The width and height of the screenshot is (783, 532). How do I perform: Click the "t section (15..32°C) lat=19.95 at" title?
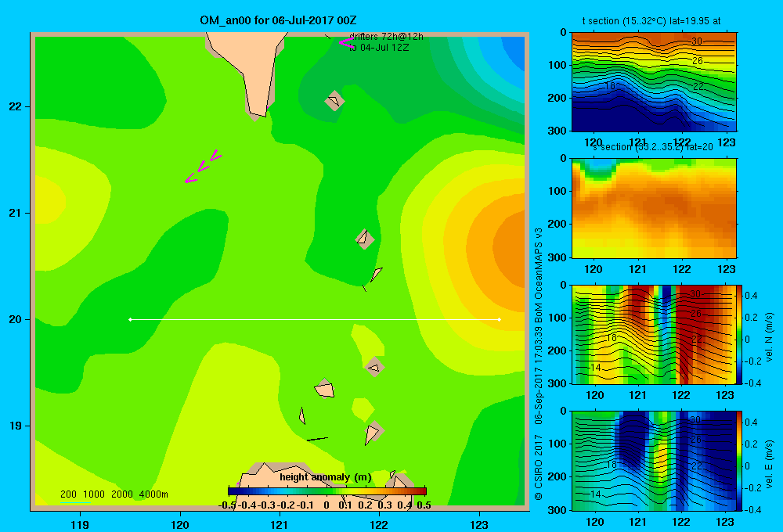(651, 21)
